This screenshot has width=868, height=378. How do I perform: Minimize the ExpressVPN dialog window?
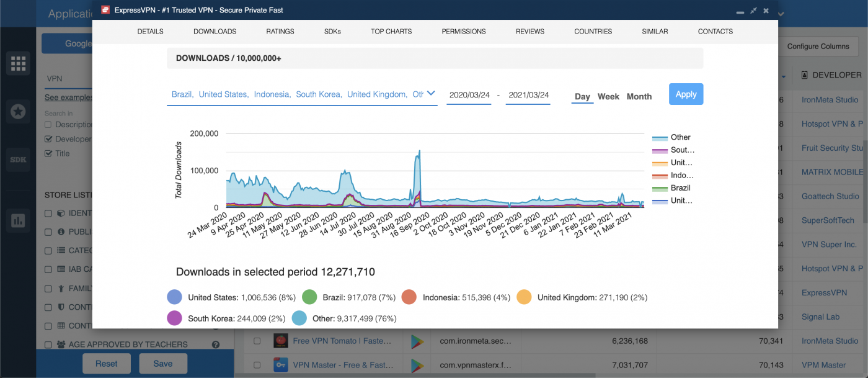pyautogui.click(x=739, y=11)
